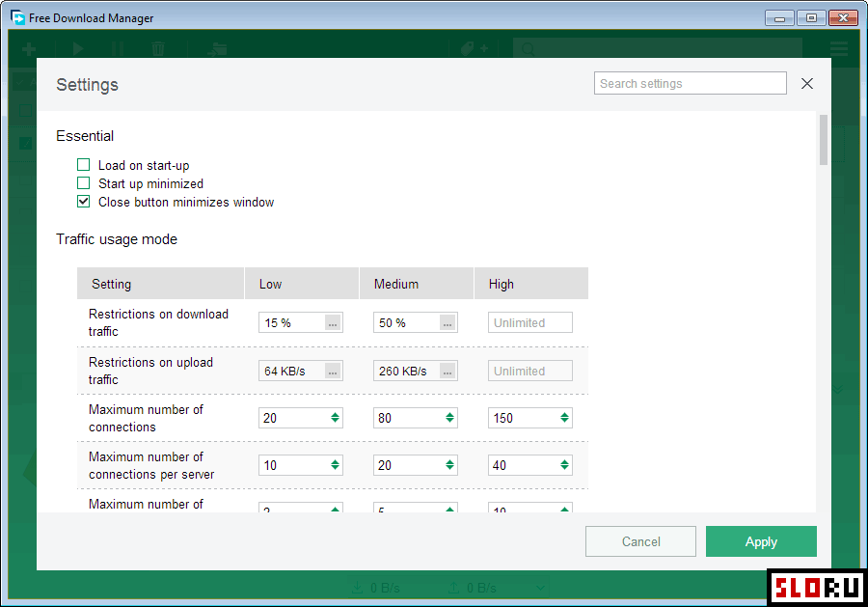The width and height of the screenshot is (868, 607).
Task: Click the add tag icon
Action: tap(474, 49)
